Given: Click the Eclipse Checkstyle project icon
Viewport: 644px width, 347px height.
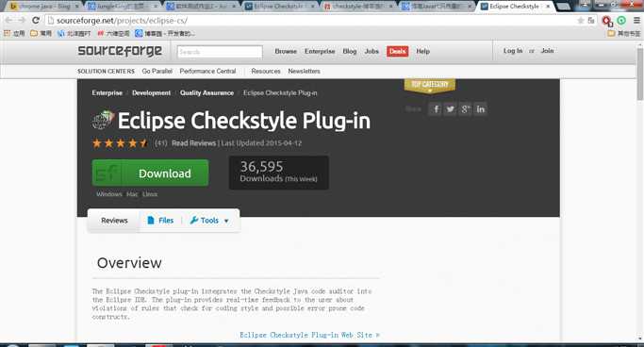Looking at the screenshot, I should (103, 121).
